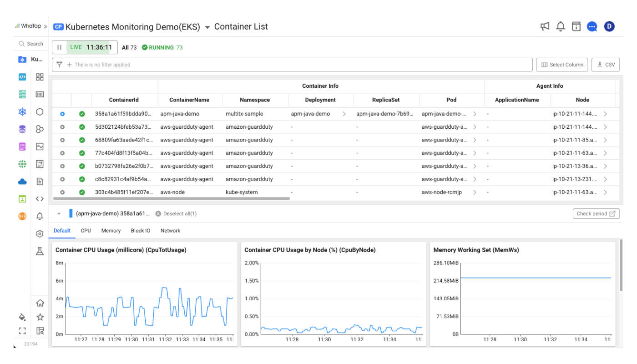Open the code brackets icon in submenu

40,199
